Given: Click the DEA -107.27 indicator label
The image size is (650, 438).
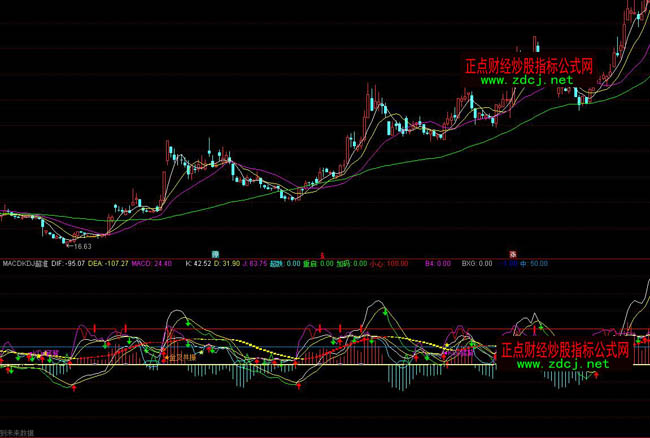Looking at the screenshot, I should 109,264.
